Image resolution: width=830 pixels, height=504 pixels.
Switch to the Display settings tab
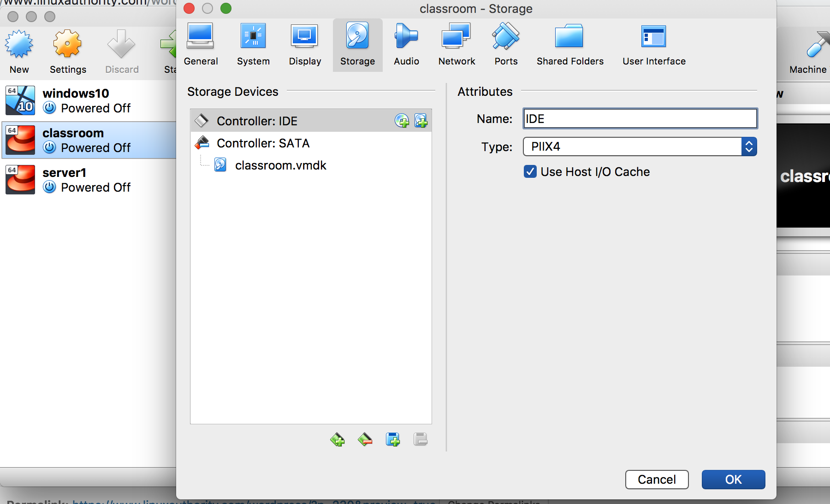tap(305, 45)
